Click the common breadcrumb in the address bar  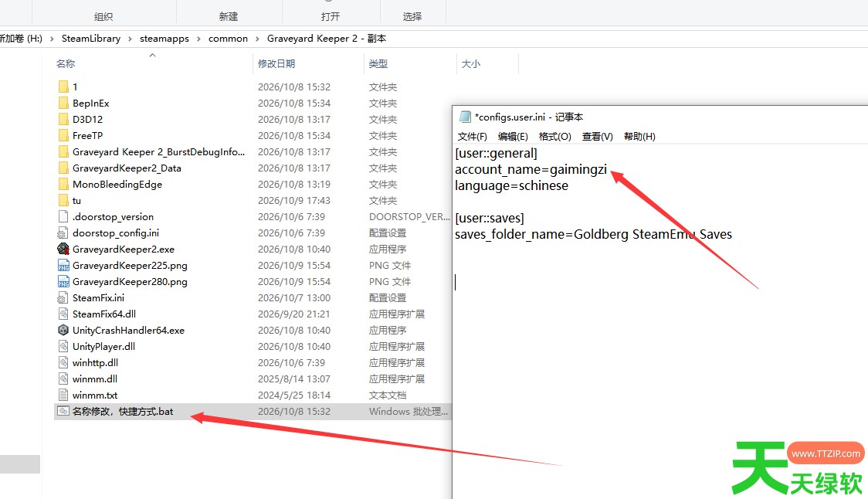point(228,39)
